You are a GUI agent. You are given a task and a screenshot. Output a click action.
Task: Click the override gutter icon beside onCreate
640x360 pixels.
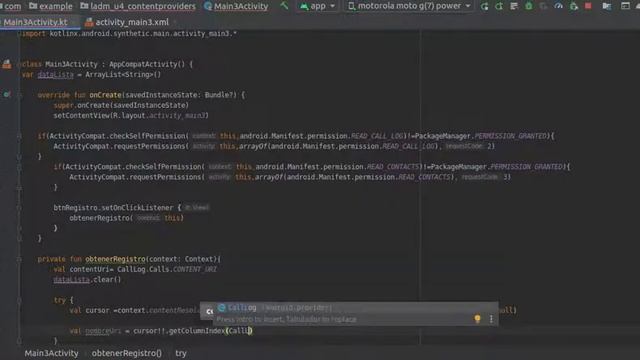click(x=7, y=94)
